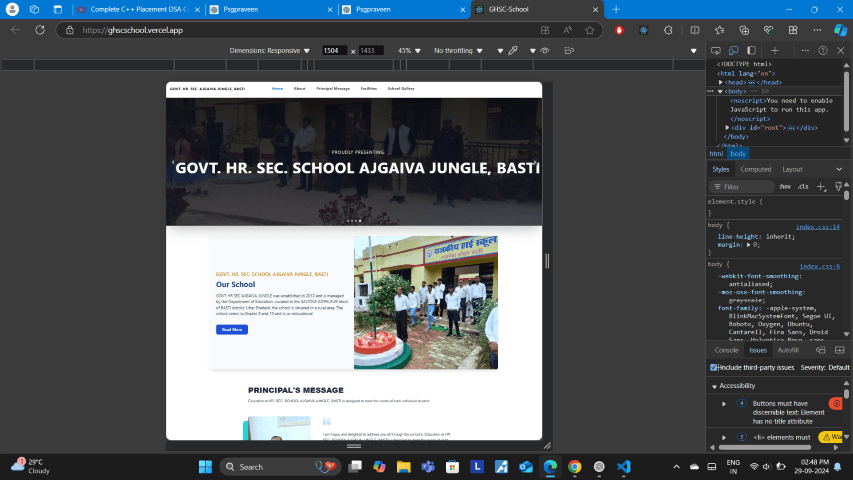Open the No throttling dropdown

(458, 51)
